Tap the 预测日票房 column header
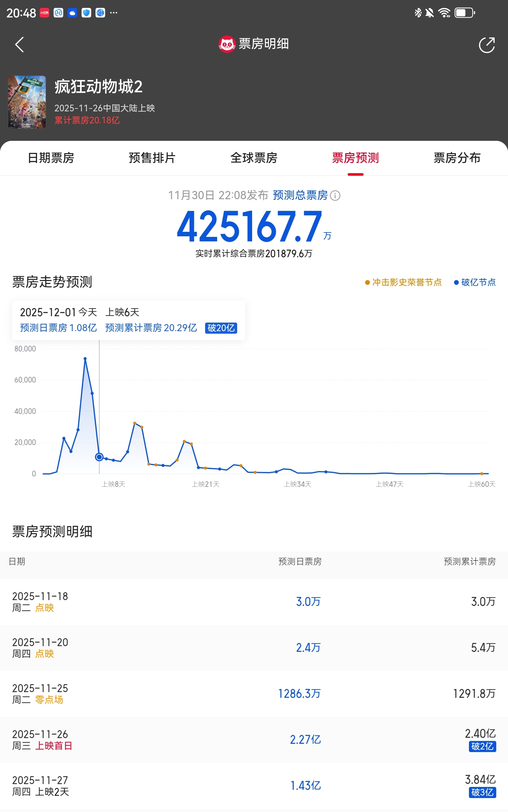Image resolution: width=508 pixels, height=812 pixels. [300, 562]
